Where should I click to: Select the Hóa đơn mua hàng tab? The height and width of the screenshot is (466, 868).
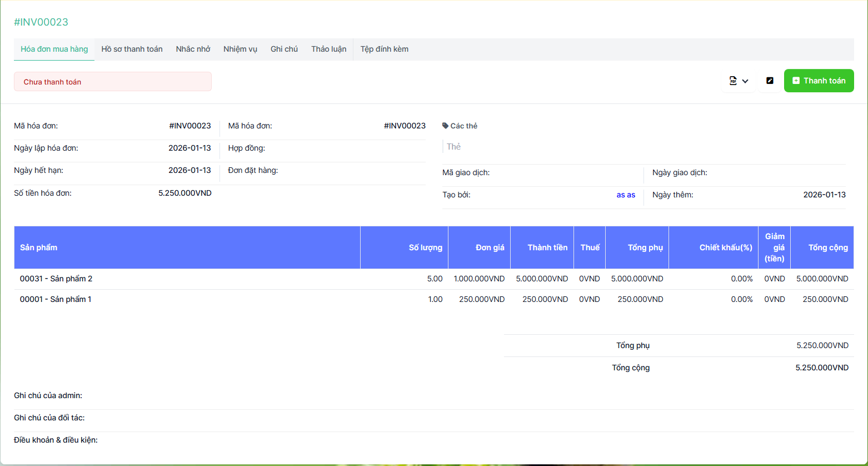tap(54, 49)
